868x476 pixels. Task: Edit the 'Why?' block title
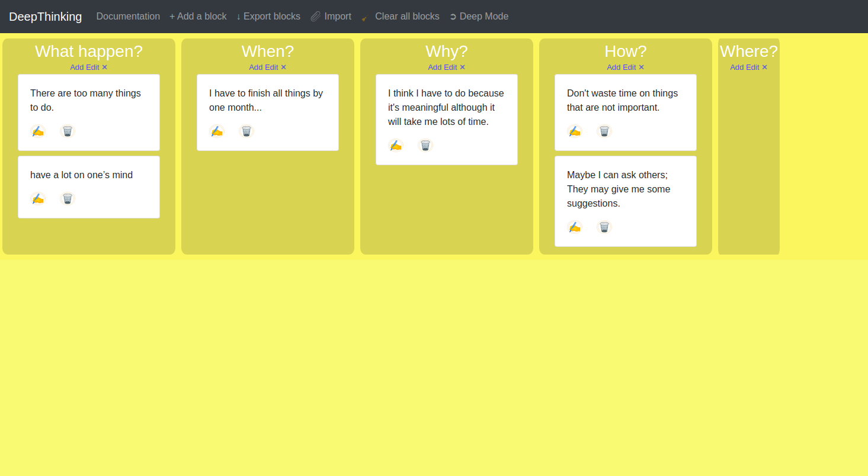450,67
